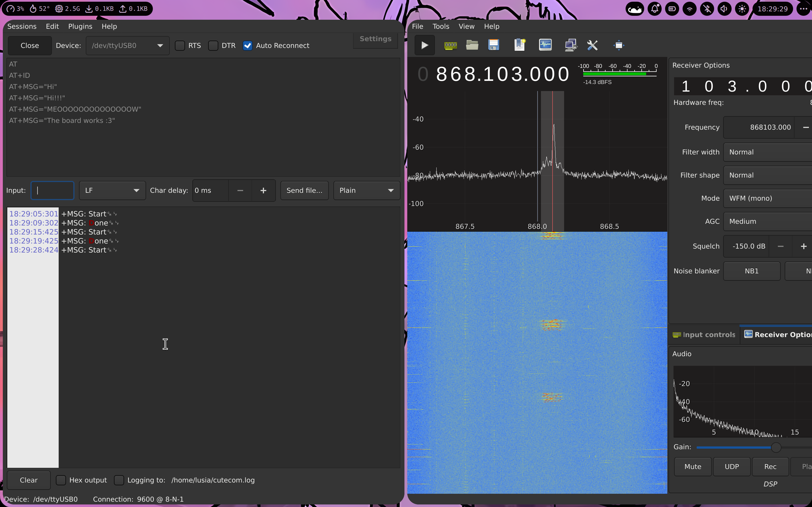
Task: Open the Configure I/O devices dialog
Action: [451, 45]
